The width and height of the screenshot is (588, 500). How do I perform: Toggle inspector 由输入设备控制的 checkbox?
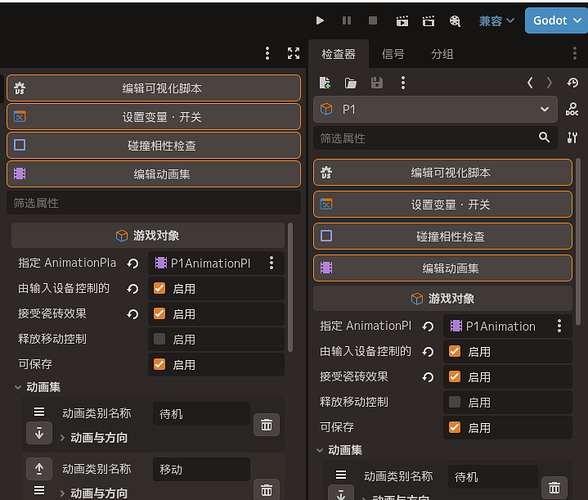[x=454, y=351]
